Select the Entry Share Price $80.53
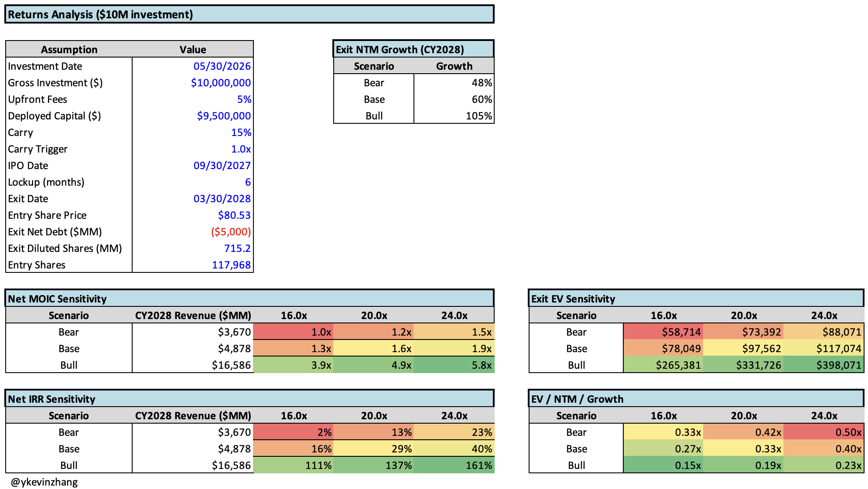Image resolution: width=868 pixels, height=489 pixels. click(192, 215)
